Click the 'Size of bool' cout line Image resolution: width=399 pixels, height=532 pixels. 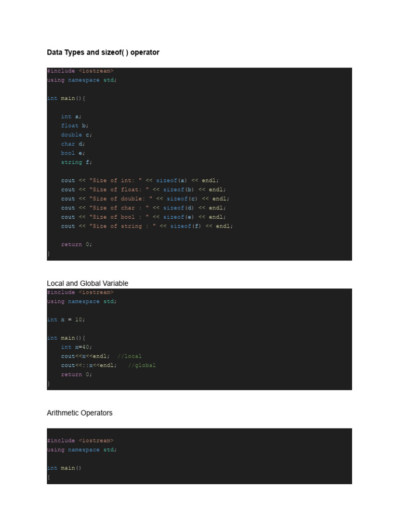143,217
